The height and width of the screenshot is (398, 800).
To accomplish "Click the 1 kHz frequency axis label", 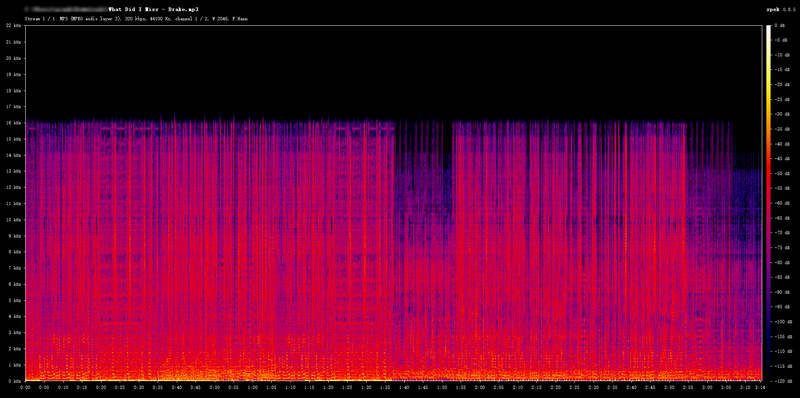I will (x=14, y=365).
